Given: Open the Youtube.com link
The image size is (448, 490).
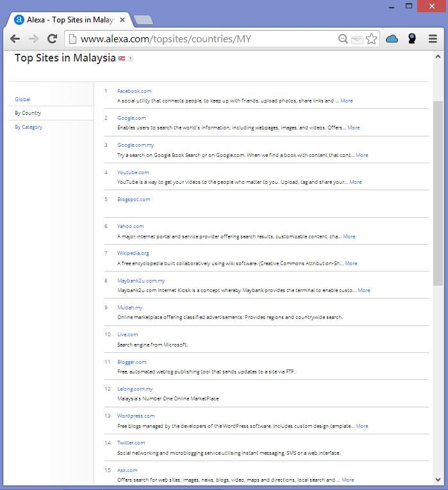Looking at the screenshot, I should (x=133, y=172).
